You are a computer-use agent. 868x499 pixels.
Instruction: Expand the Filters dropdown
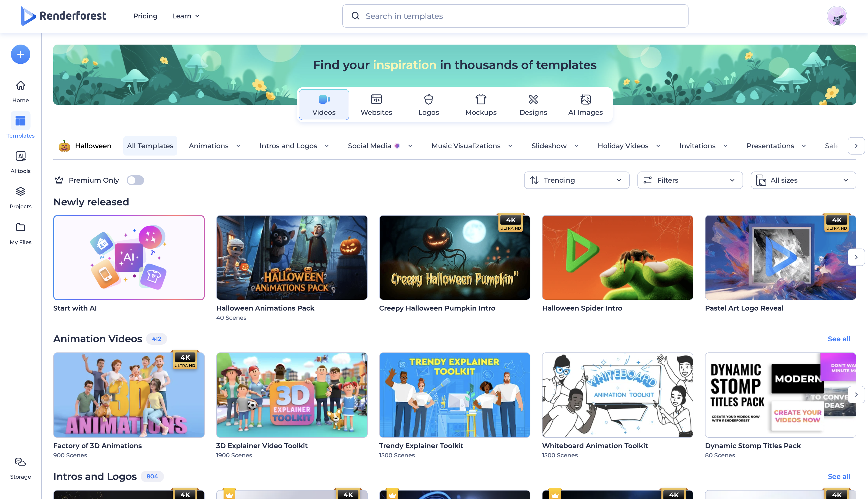point(690,180)
